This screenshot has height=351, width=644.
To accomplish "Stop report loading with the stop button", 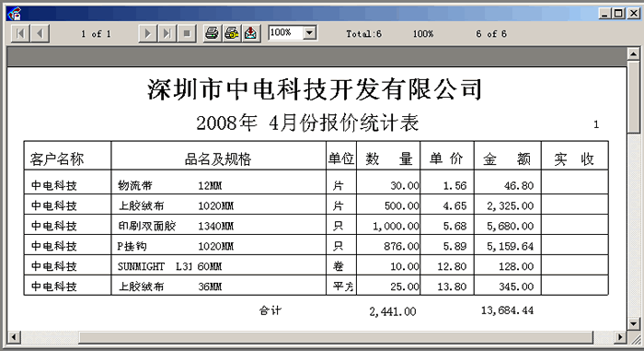I will [x=187, y=33].
